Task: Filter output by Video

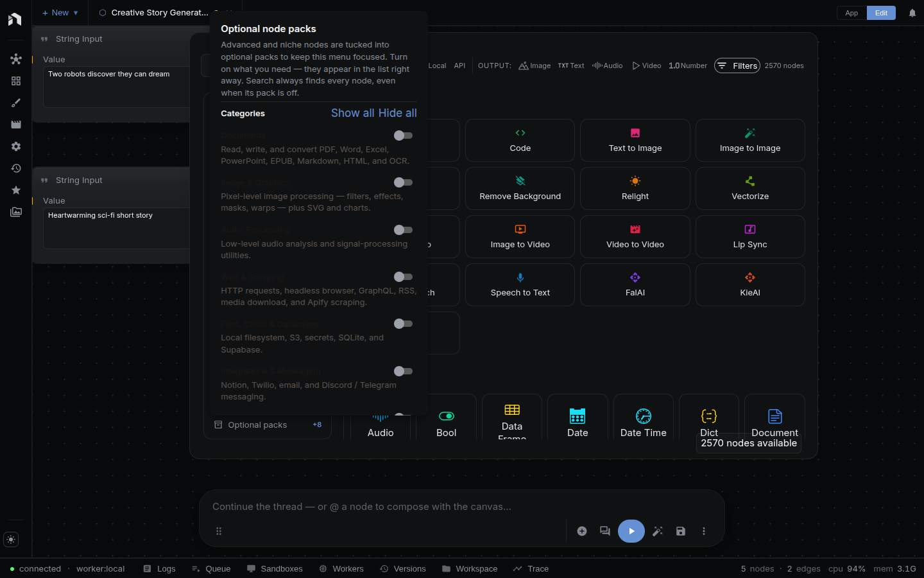Action: pos(646,66)
